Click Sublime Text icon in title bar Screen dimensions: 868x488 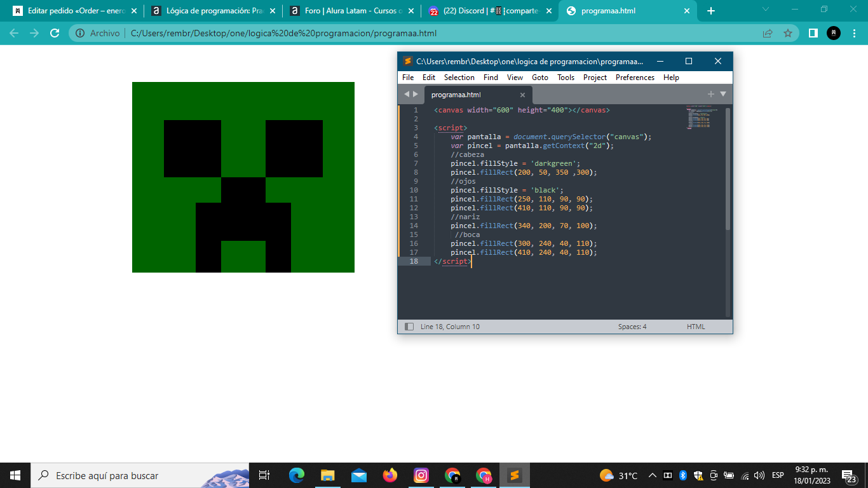(x=408, y=61)
